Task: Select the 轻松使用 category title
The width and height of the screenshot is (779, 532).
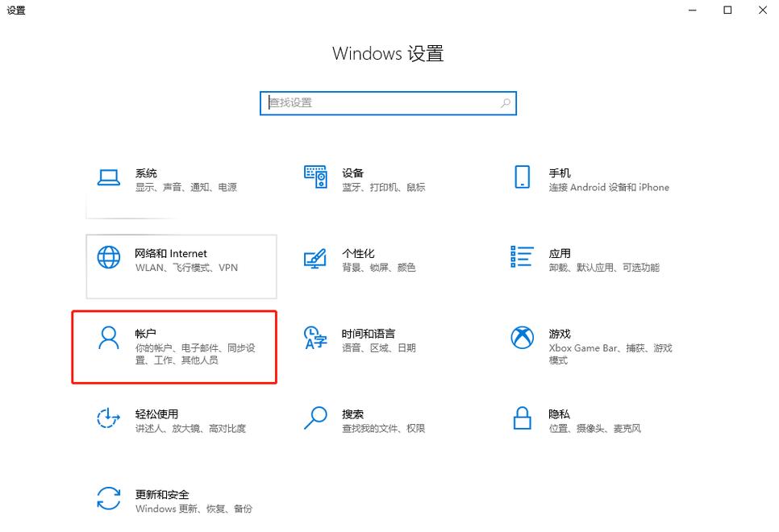Action: click(x=156, y=414)
